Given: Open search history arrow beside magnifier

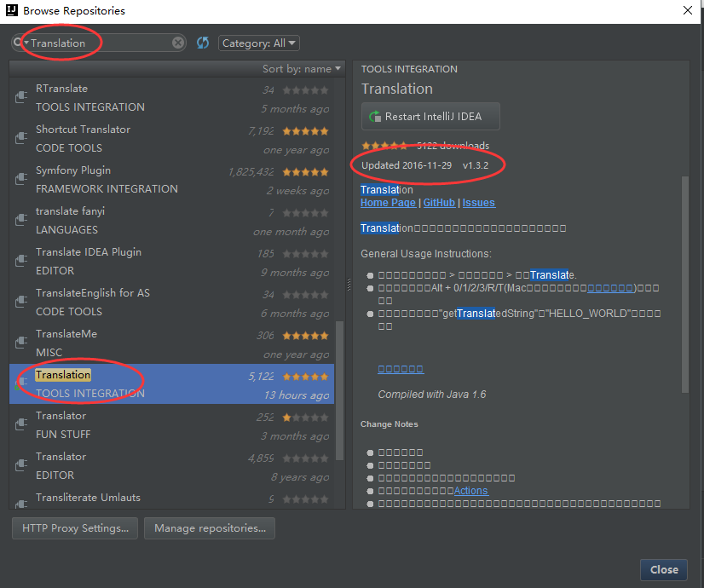Looking at the screenshot, I should point(26,43).
